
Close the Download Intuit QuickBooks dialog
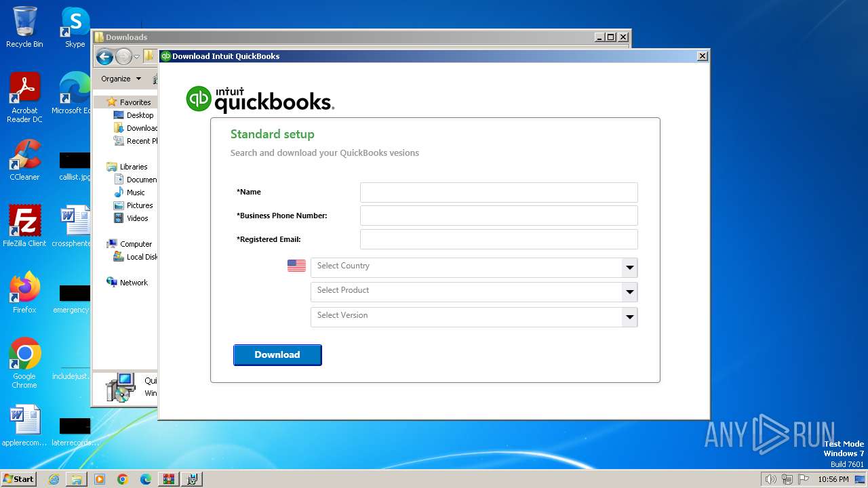click(x=703, y=56)
